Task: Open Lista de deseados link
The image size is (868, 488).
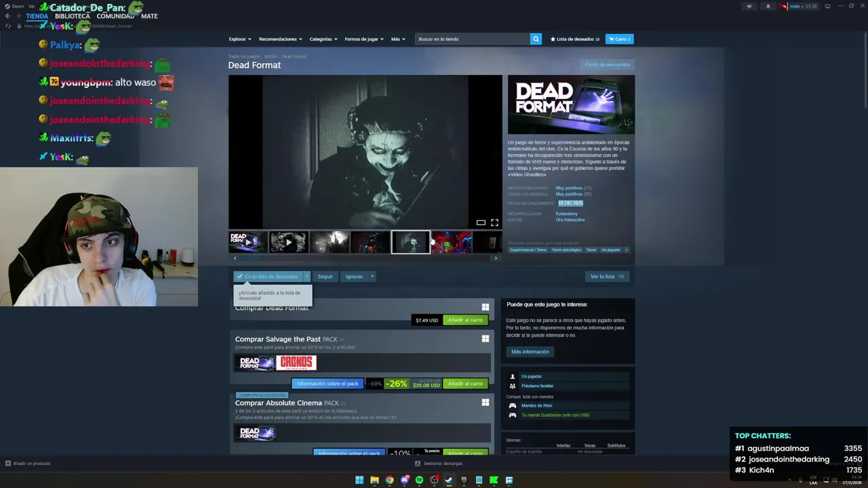Action: point(575,39)
